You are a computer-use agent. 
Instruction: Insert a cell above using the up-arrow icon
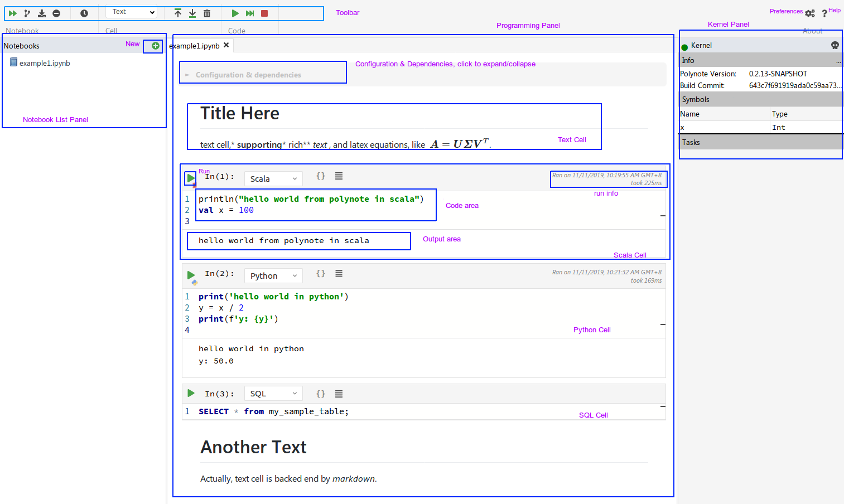(x=178, y=13)
